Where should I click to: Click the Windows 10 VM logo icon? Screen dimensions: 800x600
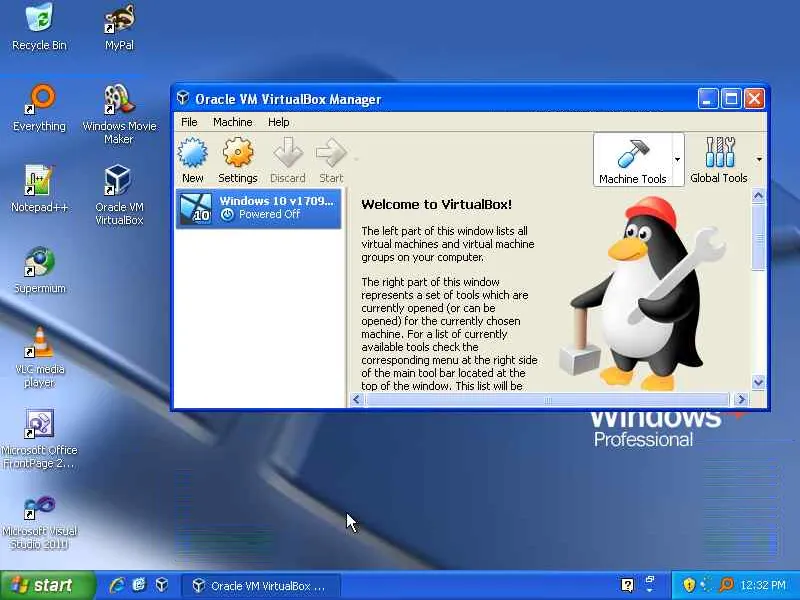pos(195,209)
